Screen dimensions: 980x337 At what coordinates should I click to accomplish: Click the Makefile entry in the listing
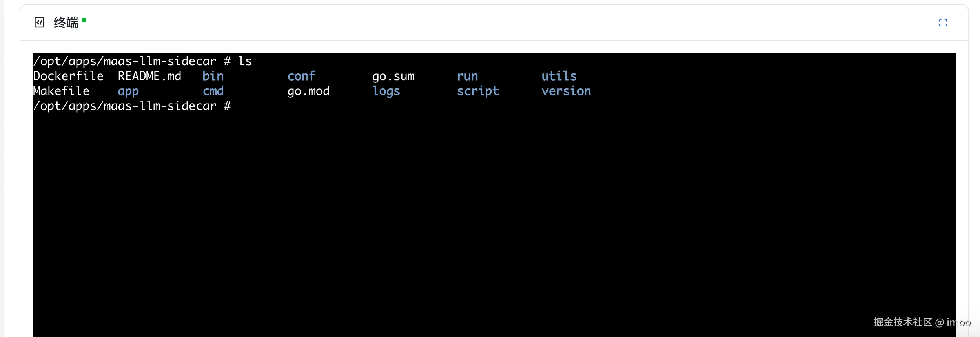pos(61,91)
